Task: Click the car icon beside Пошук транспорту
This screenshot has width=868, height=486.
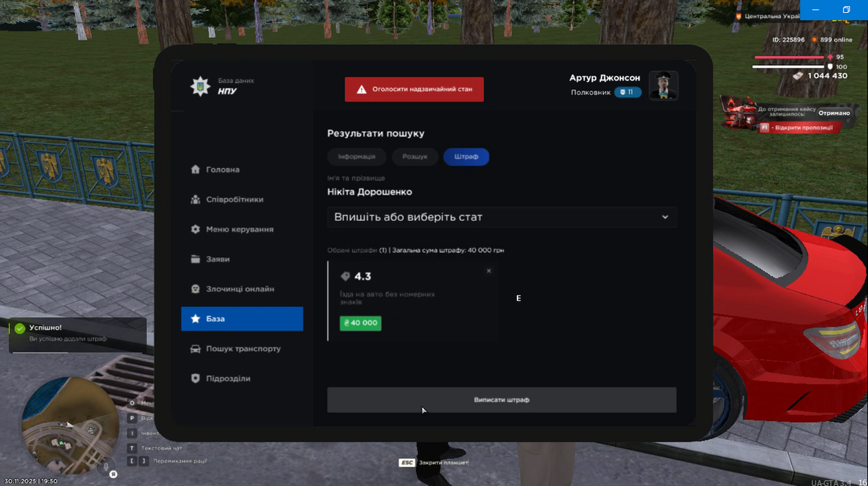Action: pos(195,348)
